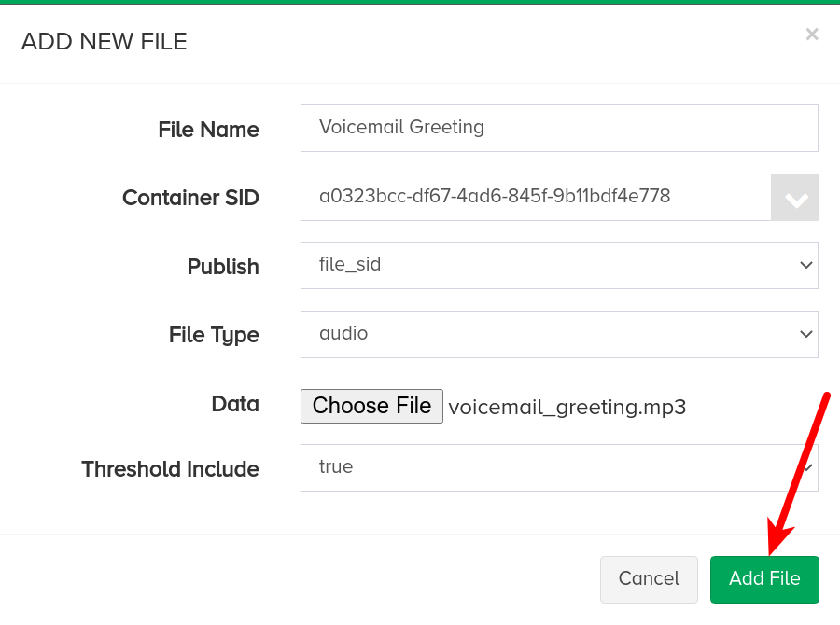Open the Threshold Include dropdown
Image resolution: width=840 pixels, height=625 pixels.
pyautogui.click(x=559, y=467)
